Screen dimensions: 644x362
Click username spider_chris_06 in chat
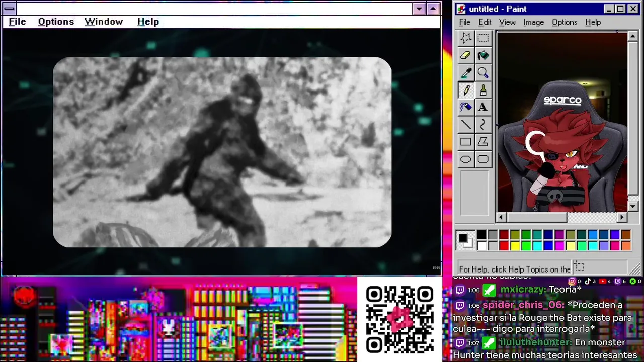coord(523,305)
